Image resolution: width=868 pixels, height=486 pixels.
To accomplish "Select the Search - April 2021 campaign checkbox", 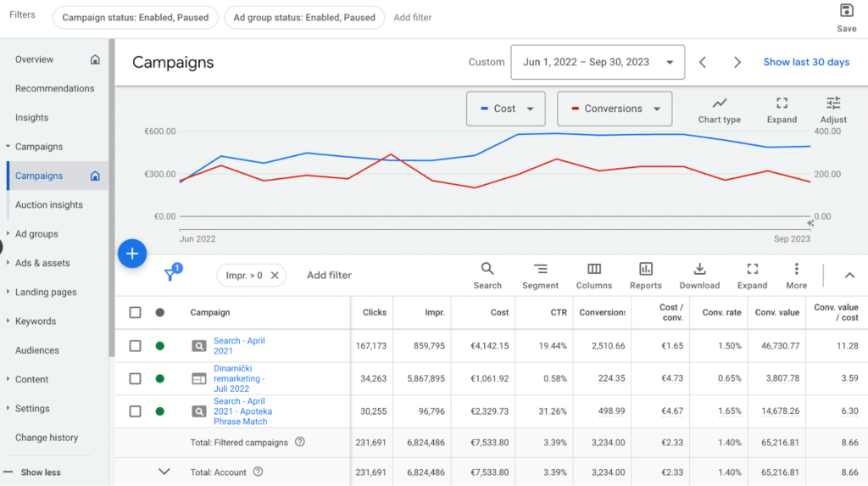I will coord(136,346).
